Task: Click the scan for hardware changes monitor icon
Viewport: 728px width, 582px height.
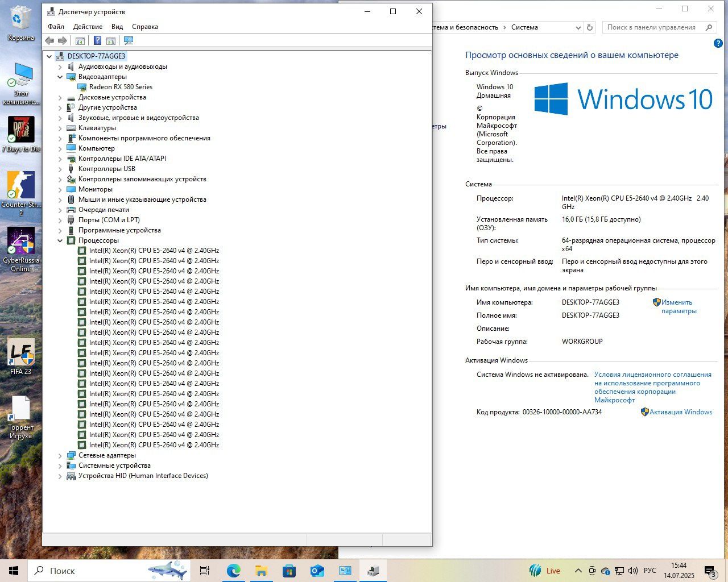Action: tap(129, 41)
